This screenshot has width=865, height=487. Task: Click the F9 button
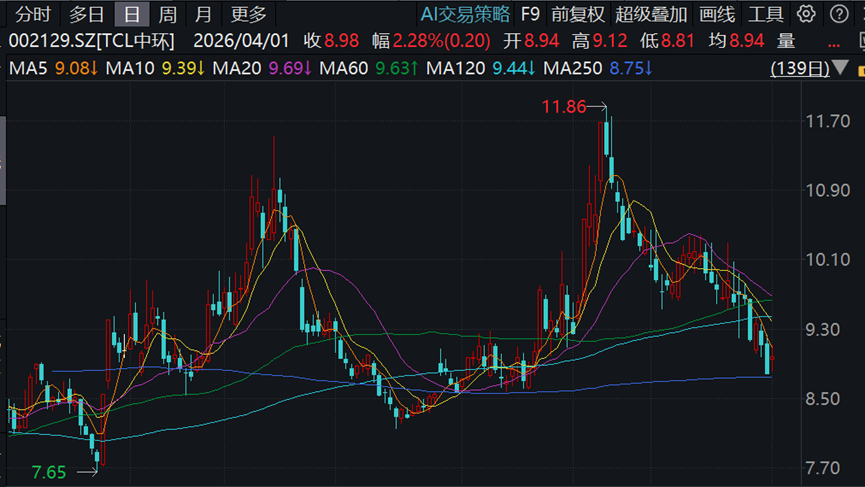tap(530, 14)
